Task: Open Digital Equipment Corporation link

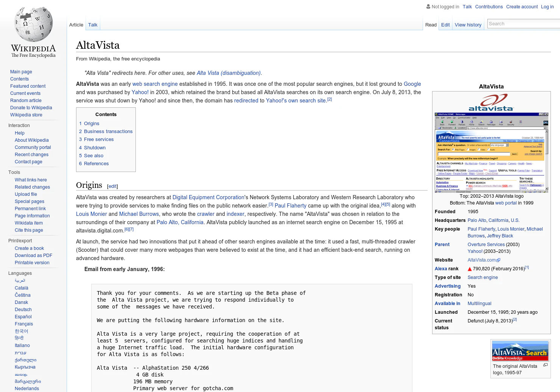Action: 208,197
